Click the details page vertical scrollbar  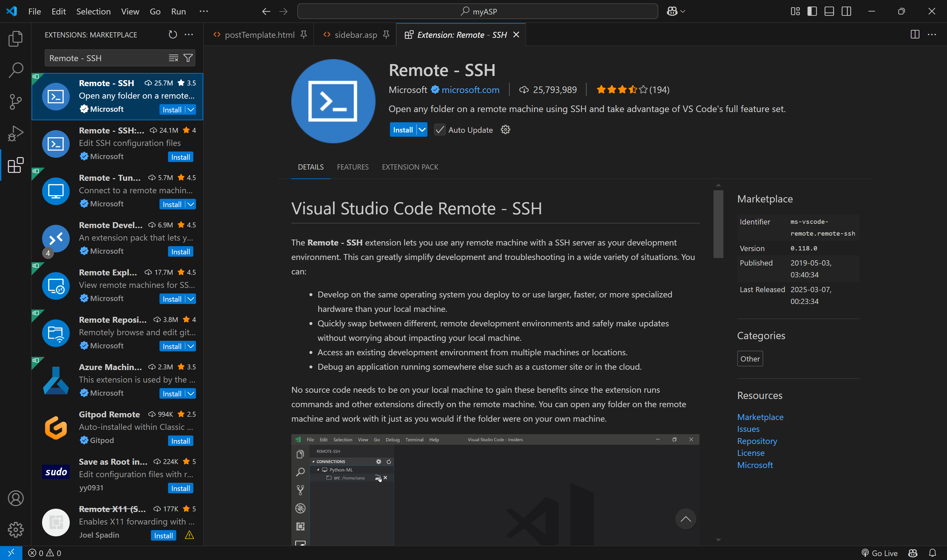(x=718, y=224)
